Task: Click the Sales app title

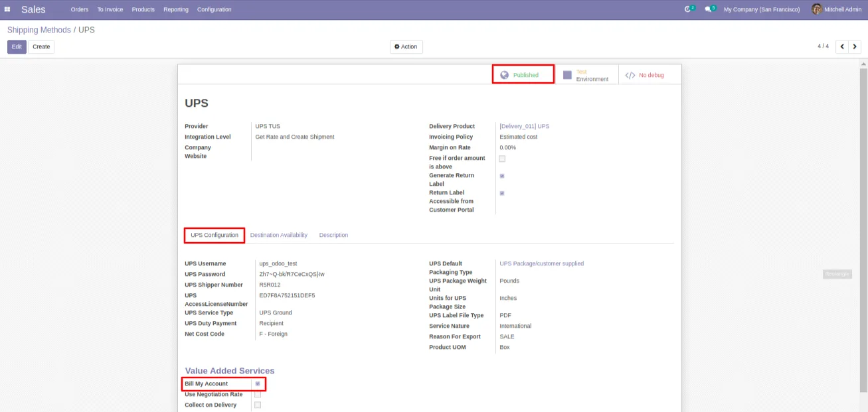Action: pos(33,9)
